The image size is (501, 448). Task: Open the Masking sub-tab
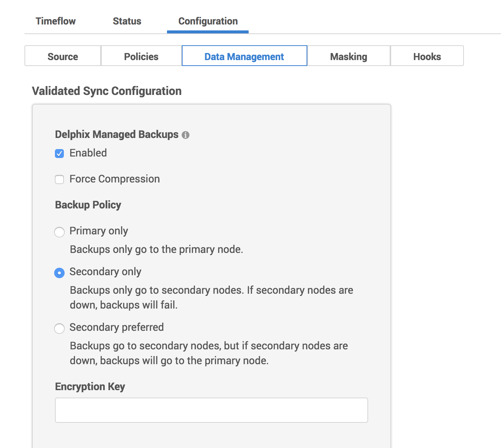[x=348, y=56]
